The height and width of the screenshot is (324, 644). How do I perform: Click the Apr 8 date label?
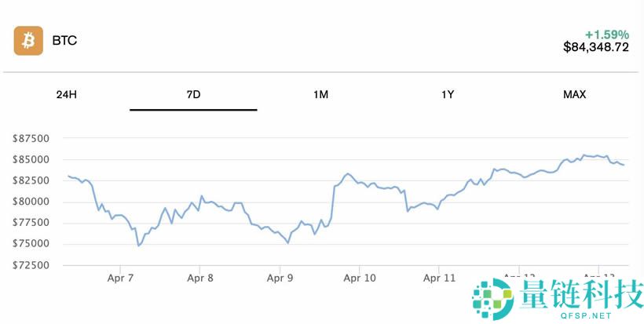coord(200,278)
